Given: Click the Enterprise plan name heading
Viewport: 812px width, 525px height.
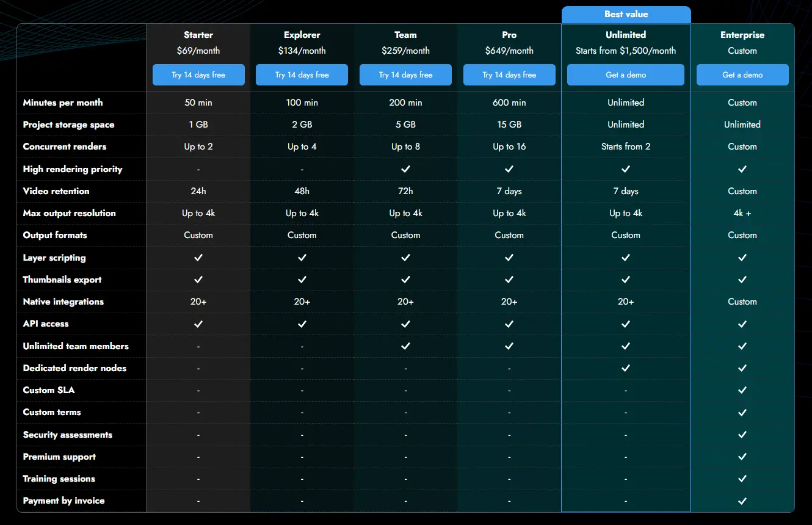Looking at the screenshot, I should [x=742, y=35].
